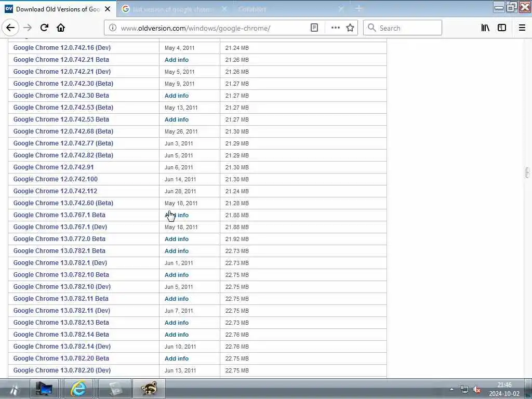This screenshot has height=399, width=532.
Task: Open Google Chrome 12.0.742.100 link
Action: 55,179
